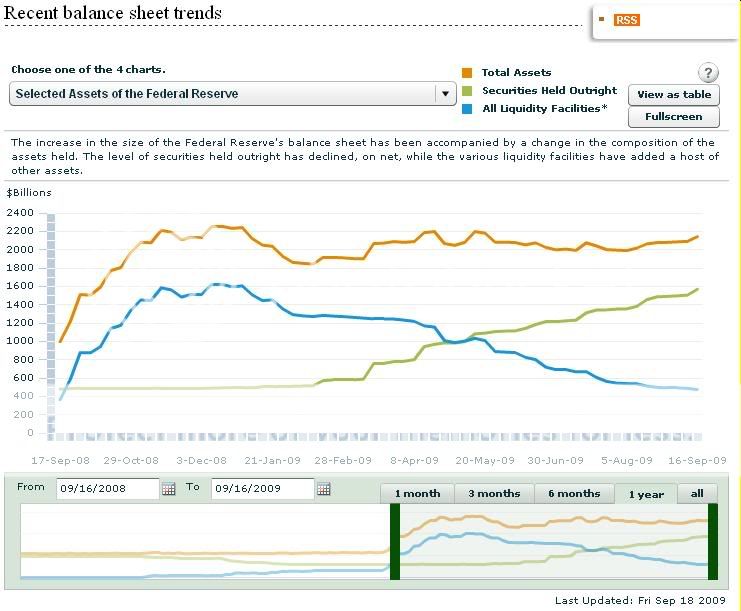
Task: Choose the 6 months range tab
Action: 574,494
